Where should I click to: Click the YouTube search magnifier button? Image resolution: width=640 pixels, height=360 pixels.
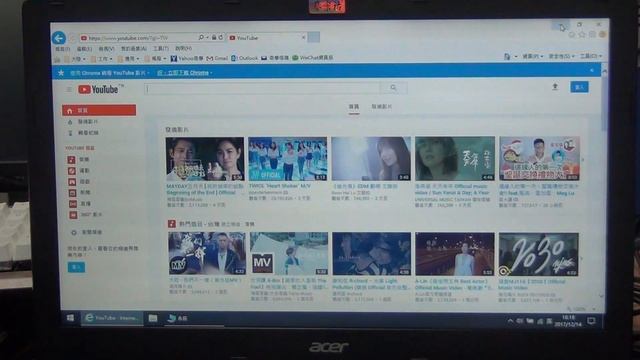click(393, 88)
